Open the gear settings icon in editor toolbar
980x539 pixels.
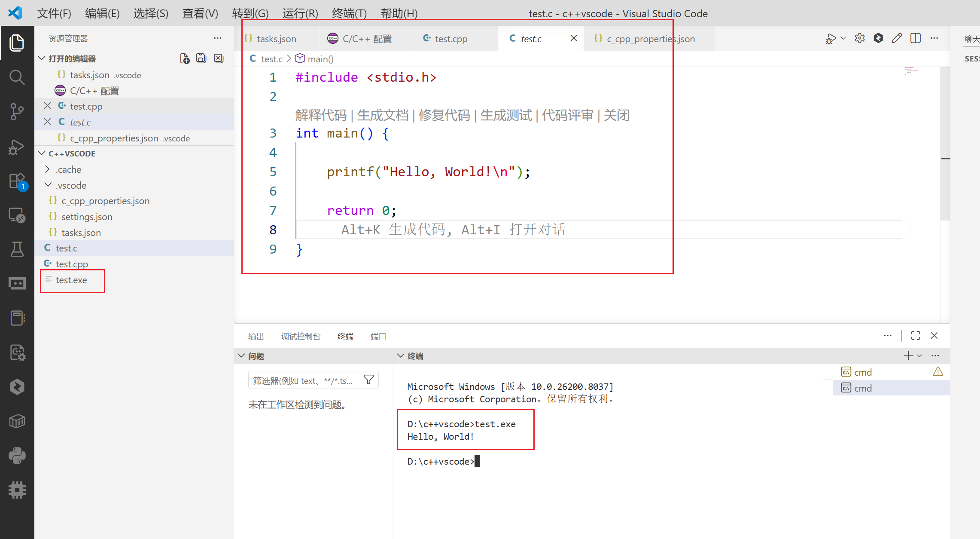pos(859,38)
